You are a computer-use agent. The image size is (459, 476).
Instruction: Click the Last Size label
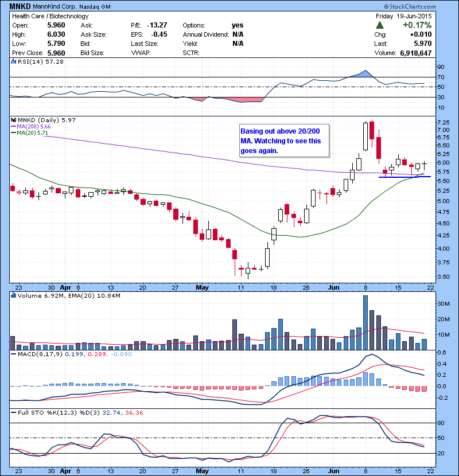pyautogui.click(x=145, y=44)
